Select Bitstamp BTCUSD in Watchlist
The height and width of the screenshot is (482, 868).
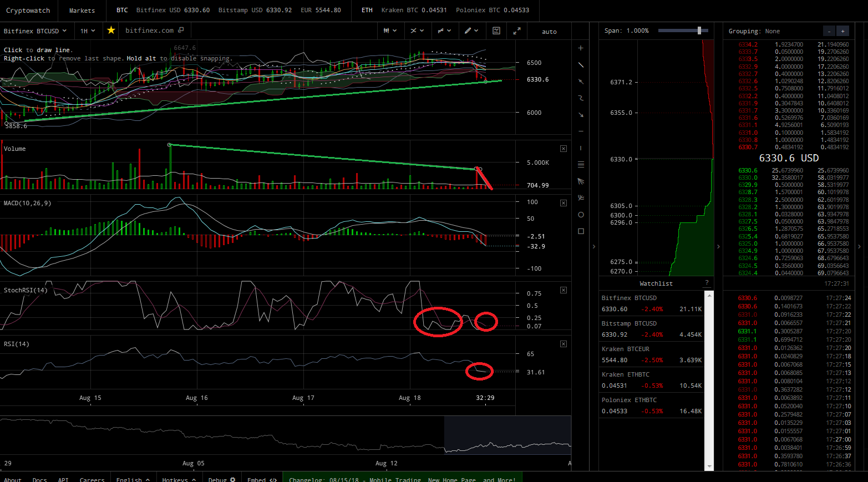652,329
